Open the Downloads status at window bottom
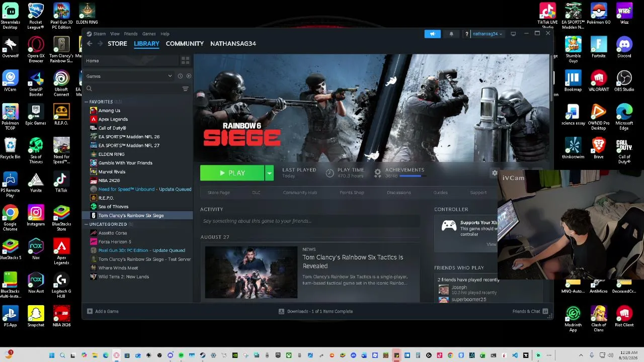The image size is (644, 362). [316, 311]
